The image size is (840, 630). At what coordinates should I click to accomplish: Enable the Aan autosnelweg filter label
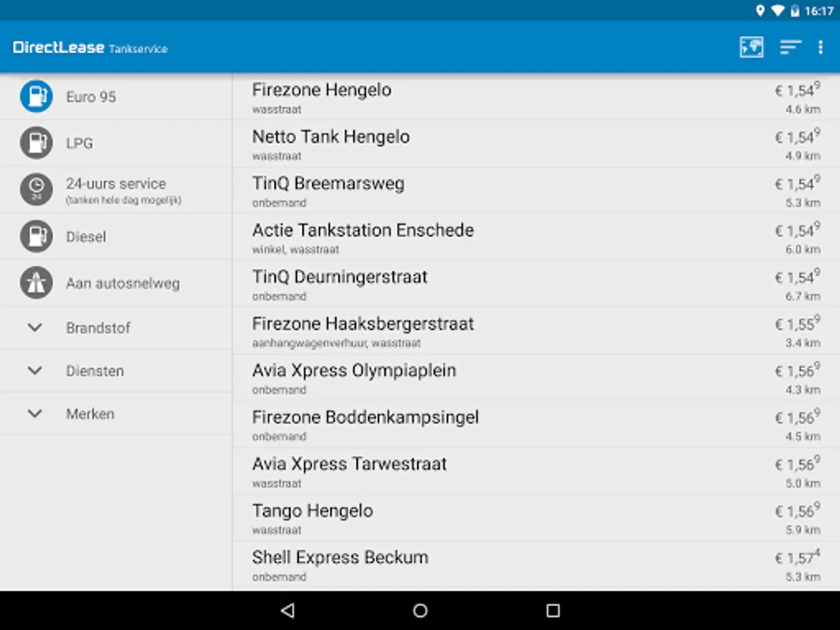point(123,283)
